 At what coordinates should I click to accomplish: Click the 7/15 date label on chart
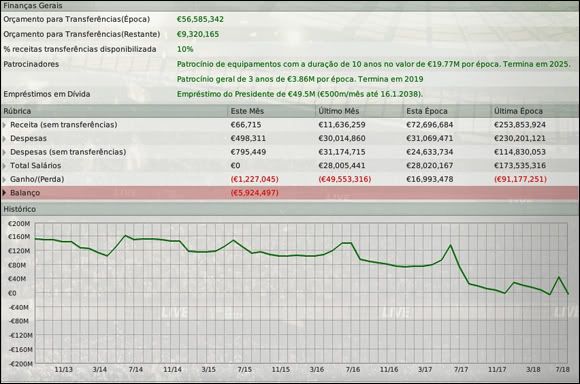coord(245,370)
